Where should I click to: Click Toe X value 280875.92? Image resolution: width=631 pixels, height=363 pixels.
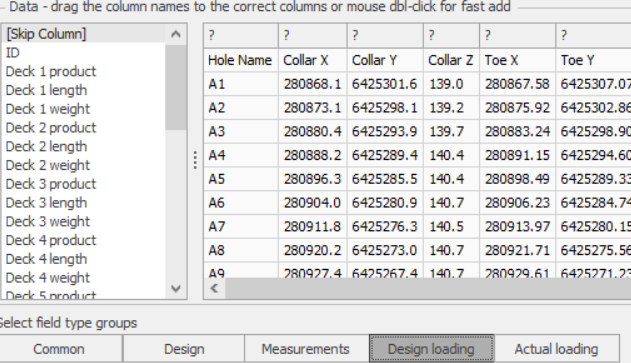[x=518, y=107]
